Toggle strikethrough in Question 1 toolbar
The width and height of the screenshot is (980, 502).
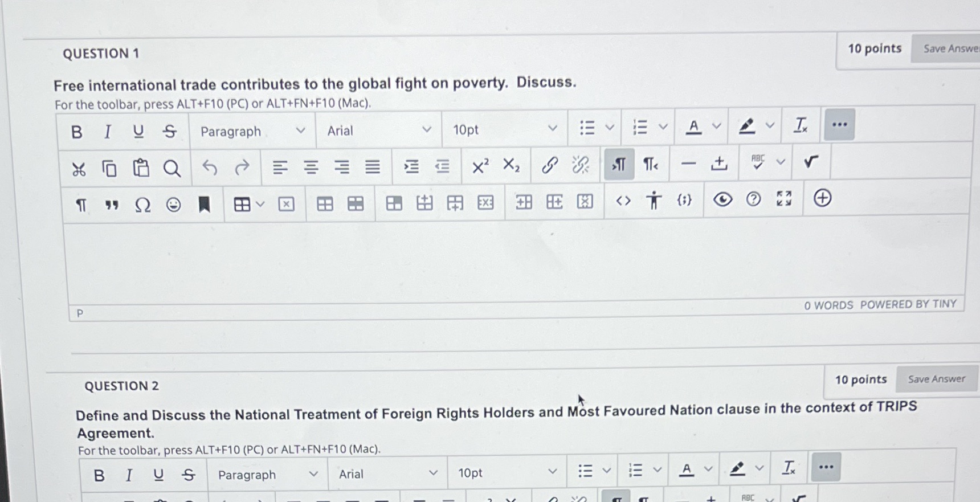pyautogui.click(x=170, y=132)
